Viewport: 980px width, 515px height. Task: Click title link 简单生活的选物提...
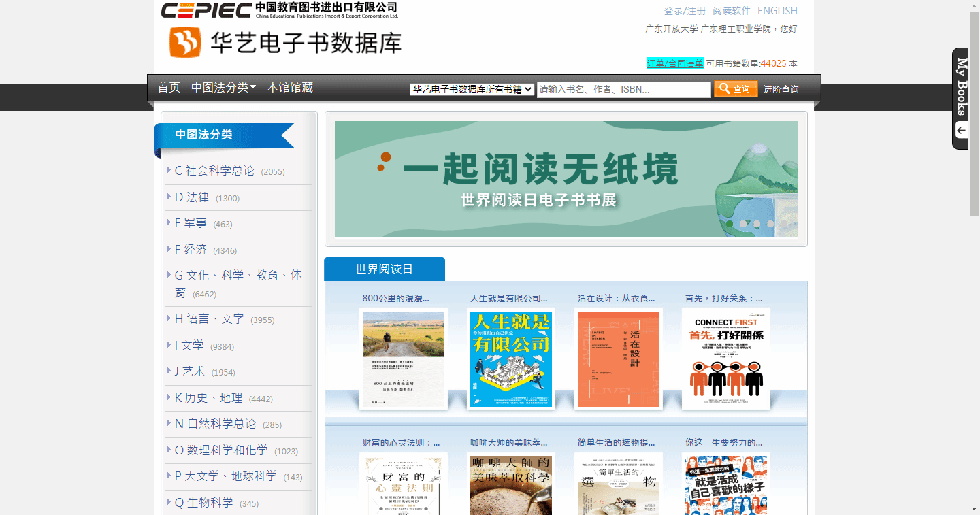(x=616, y=443)
